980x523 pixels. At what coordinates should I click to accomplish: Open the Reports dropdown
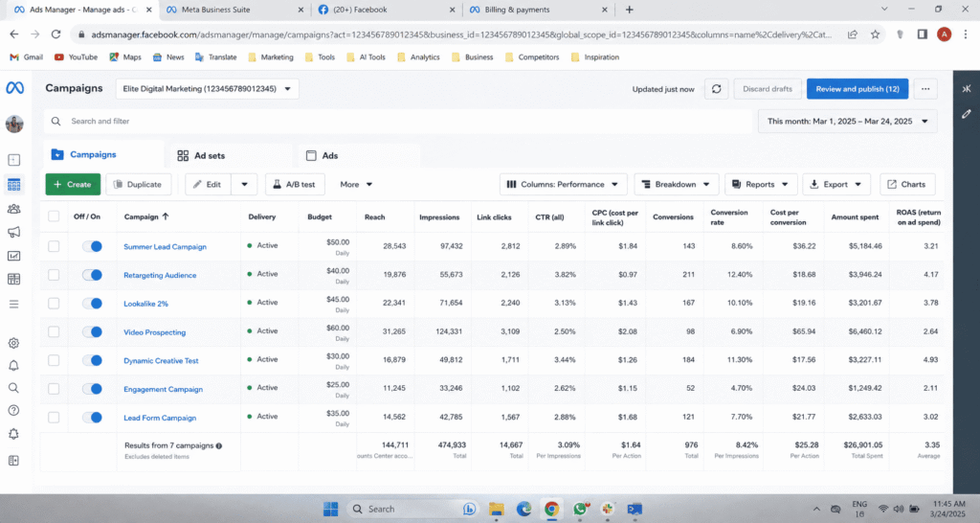click(761, 185)
